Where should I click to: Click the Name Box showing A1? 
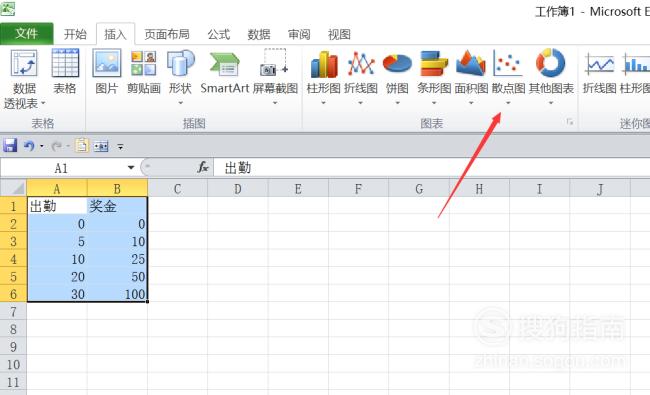click(x=61, y=168)
